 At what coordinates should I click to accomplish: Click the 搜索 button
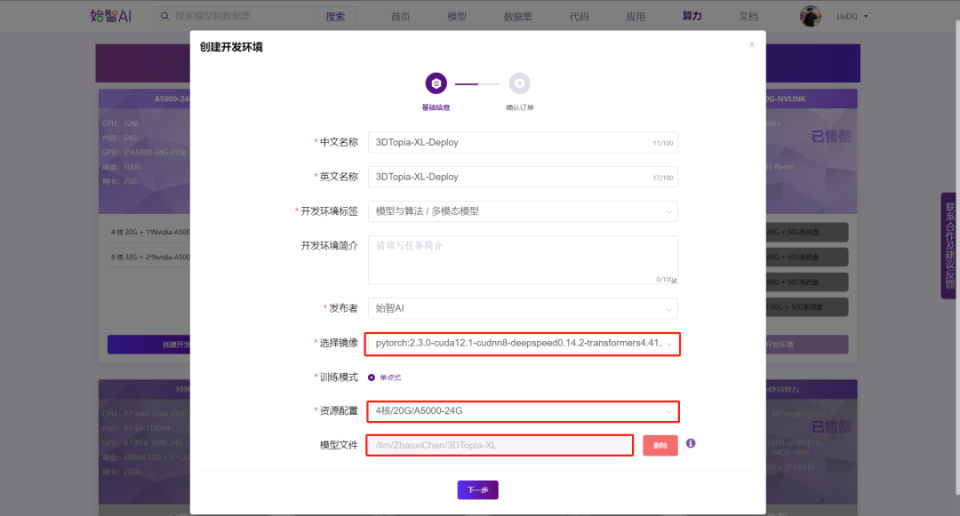(335, 17)
